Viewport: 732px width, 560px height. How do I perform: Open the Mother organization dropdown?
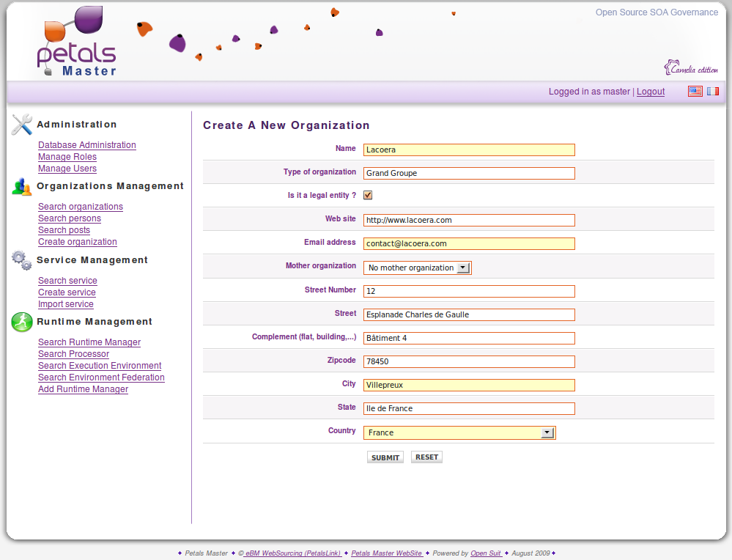coord(462,268)
